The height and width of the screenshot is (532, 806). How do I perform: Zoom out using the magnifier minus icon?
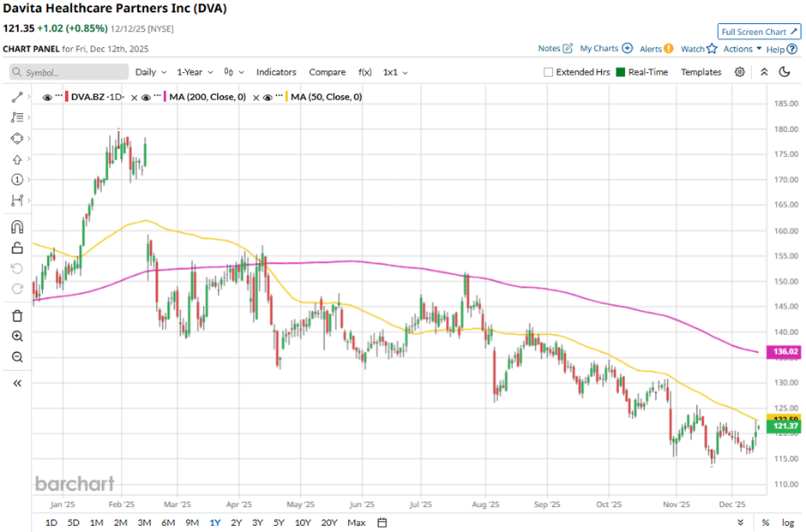click(16, 357)
